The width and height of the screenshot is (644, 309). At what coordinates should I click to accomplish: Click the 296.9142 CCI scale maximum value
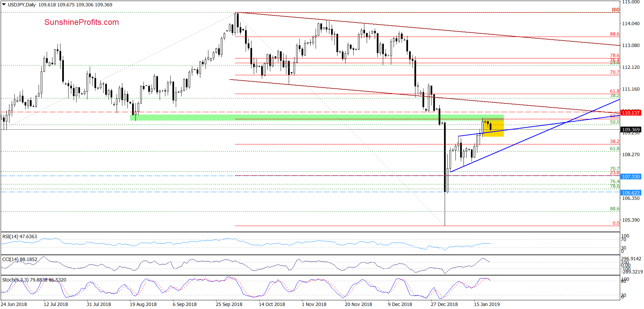coord(631,259)
